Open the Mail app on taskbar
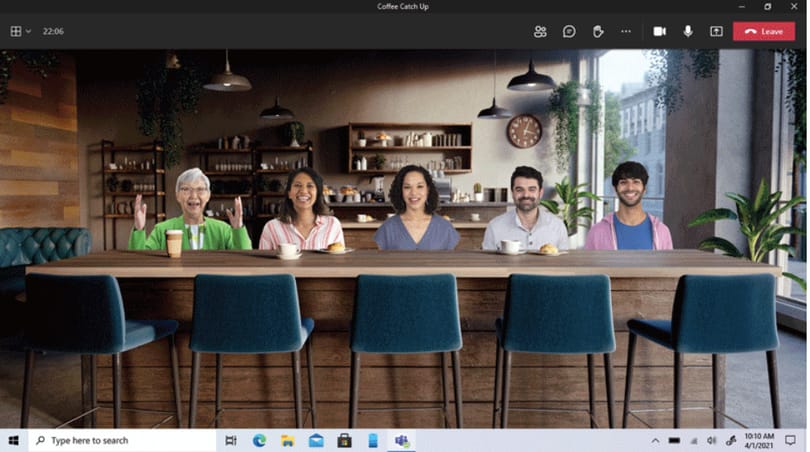 (316, 441)
